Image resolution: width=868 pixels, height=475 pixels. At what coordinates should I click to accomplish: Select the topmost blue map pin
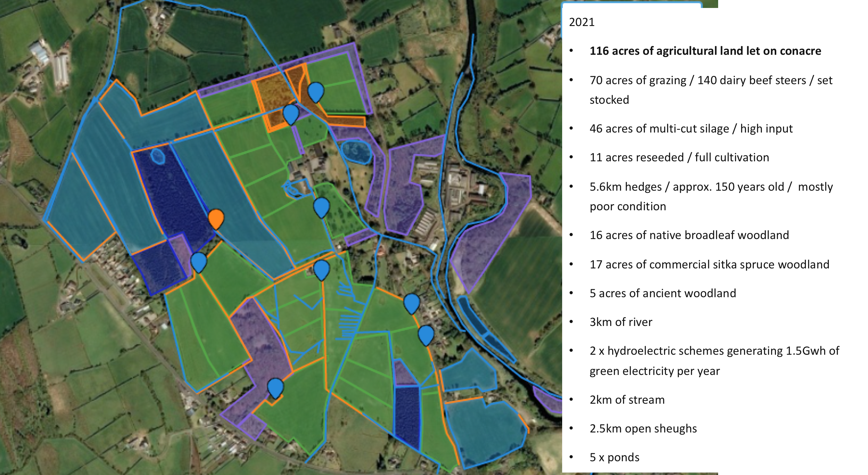[x=316, y=91]
